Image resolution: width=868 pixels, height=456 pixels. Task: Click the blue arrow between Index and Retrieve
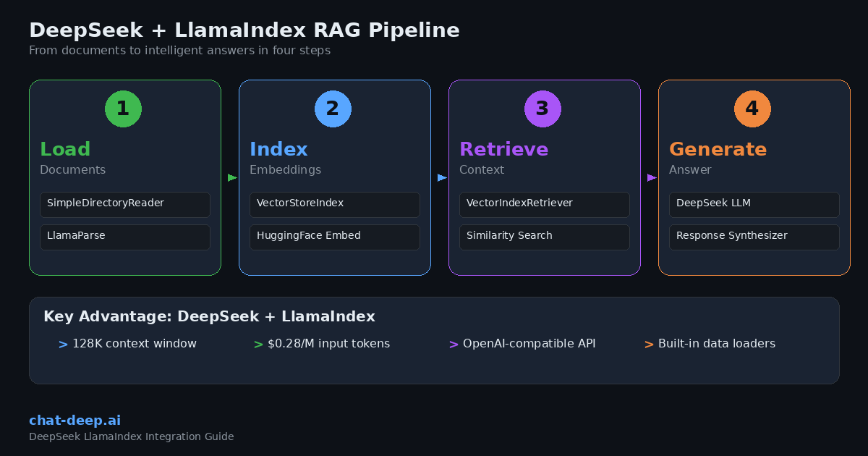click(x=441, y=177)
